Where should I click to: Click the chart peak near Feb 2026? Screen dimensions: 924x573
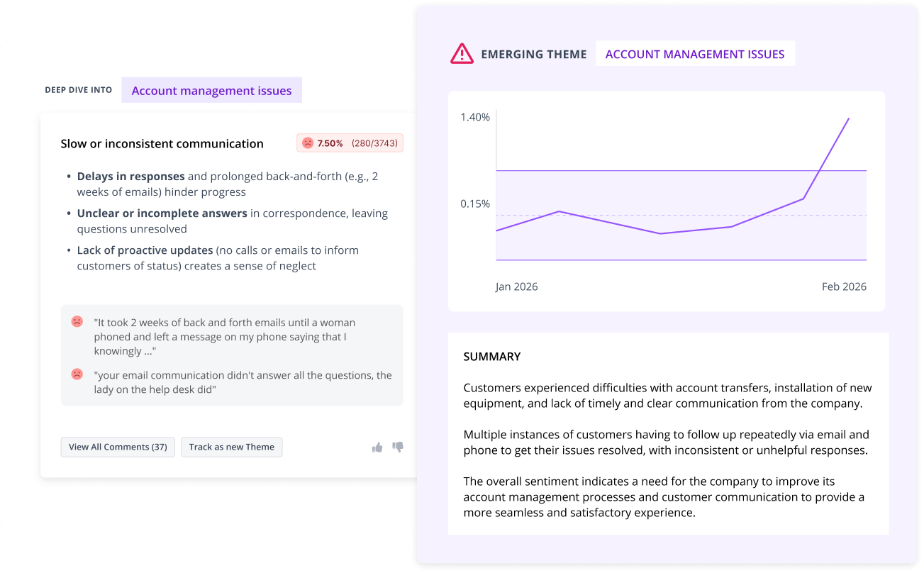pyautogui.click(x=848, y=119)
